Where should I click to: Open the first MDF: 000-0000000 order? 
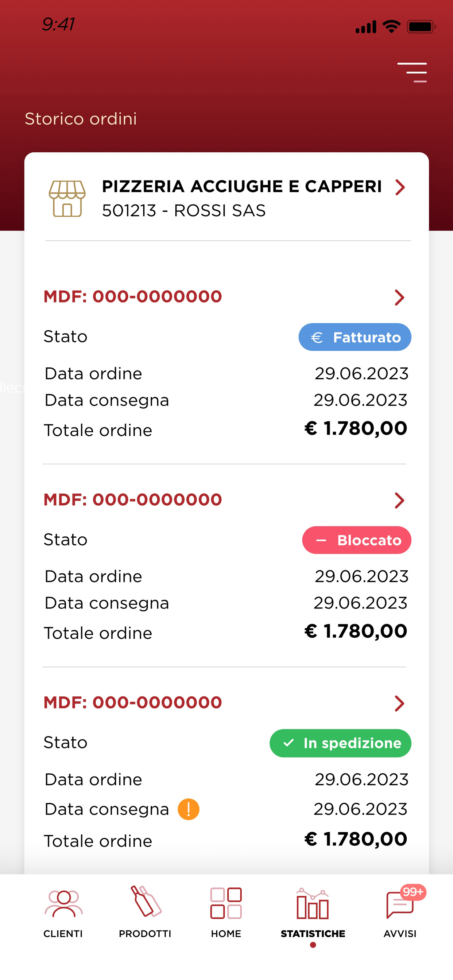[x=133, y=296]
